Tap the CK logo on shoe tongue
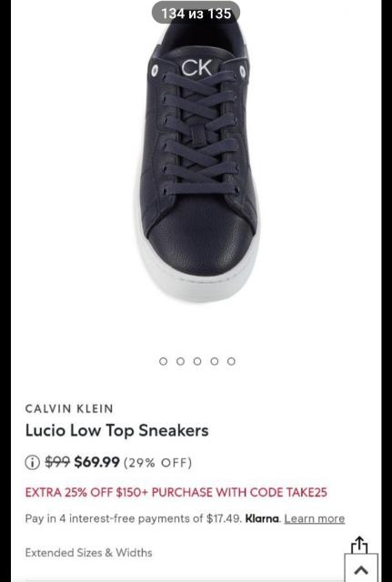Screen dimensions: 392x582 (196, 68)
